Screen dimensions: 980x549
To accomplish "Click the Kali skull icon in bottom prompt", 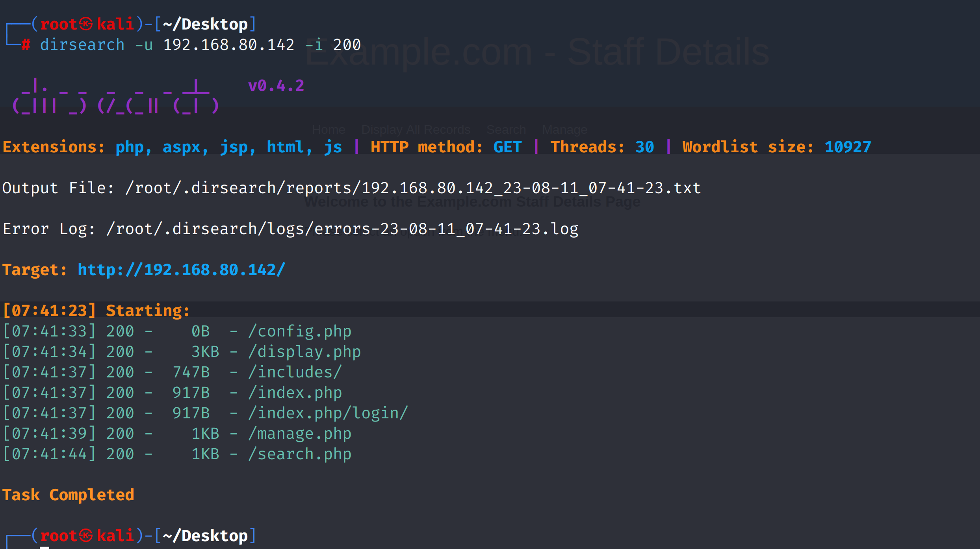I will tap(86, 536).
